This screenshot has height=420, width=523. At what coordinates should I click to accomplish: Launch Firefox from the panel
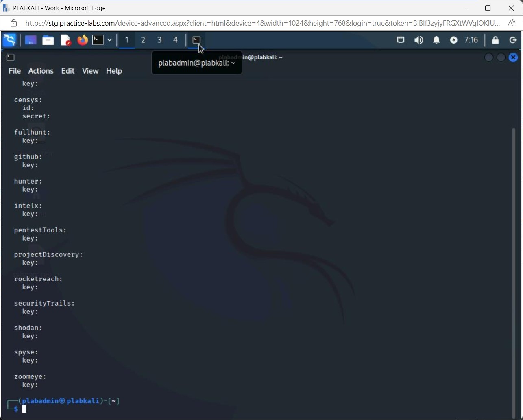click(83, 40)
